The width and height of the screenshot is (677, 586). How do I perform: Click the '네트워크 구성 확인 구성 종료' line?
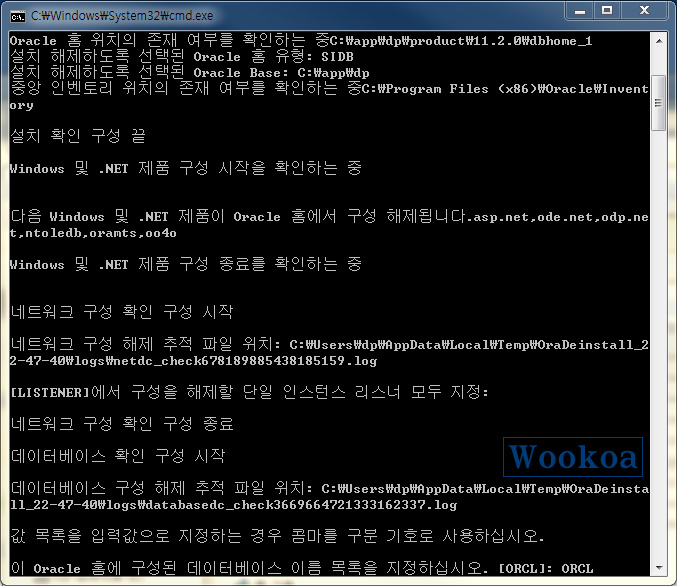coord(122,424)
